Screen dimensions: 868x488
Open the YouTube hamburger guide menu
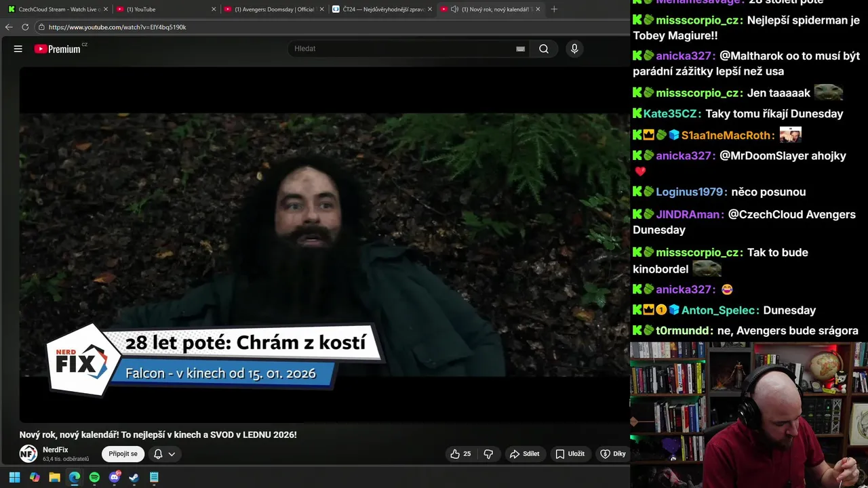[18, 49]
